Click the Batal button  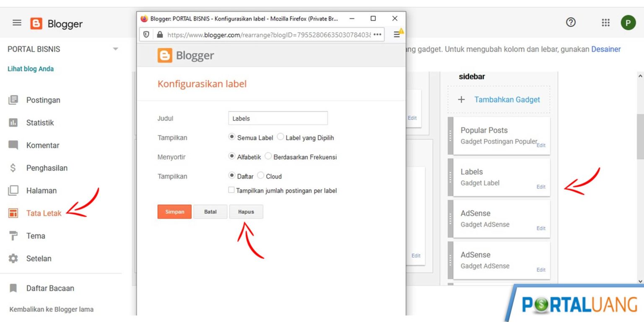210,212
